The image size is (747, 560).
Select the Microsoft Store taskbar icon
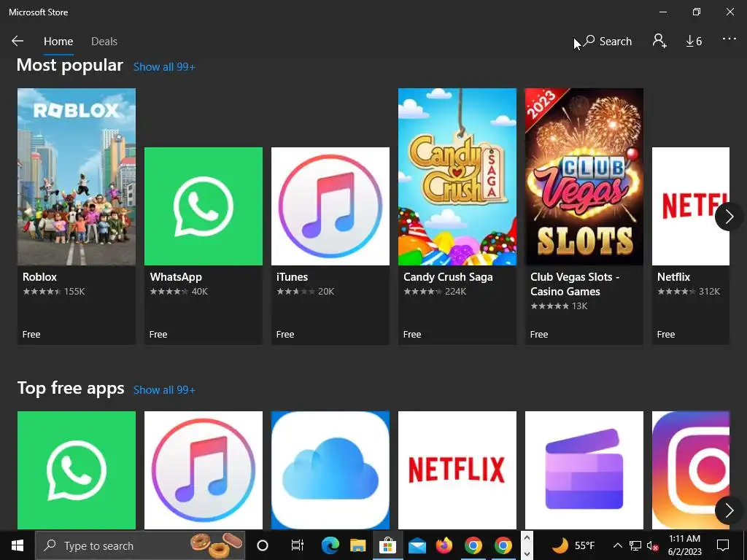(x=387, y=545)
